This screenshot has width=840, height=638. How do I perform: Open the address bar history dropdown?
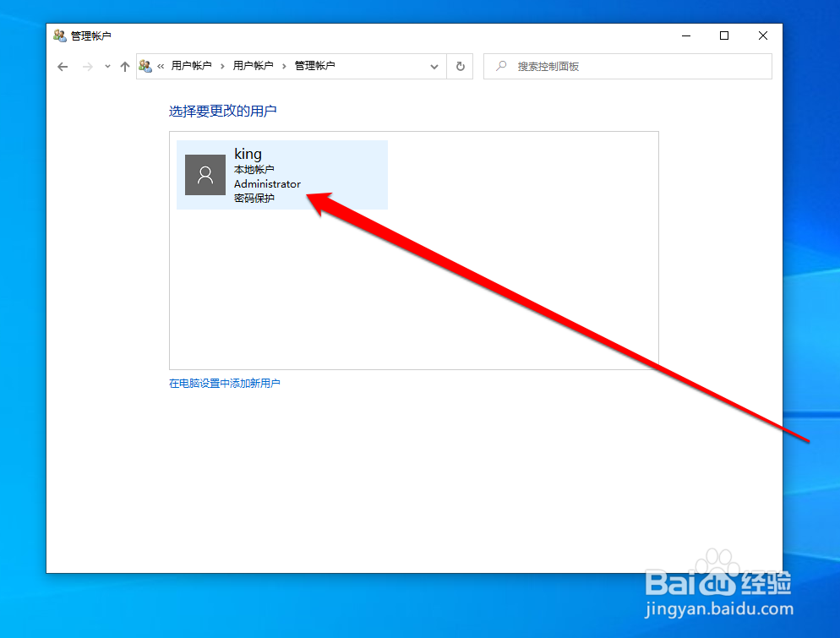click(x=434, y=67)
